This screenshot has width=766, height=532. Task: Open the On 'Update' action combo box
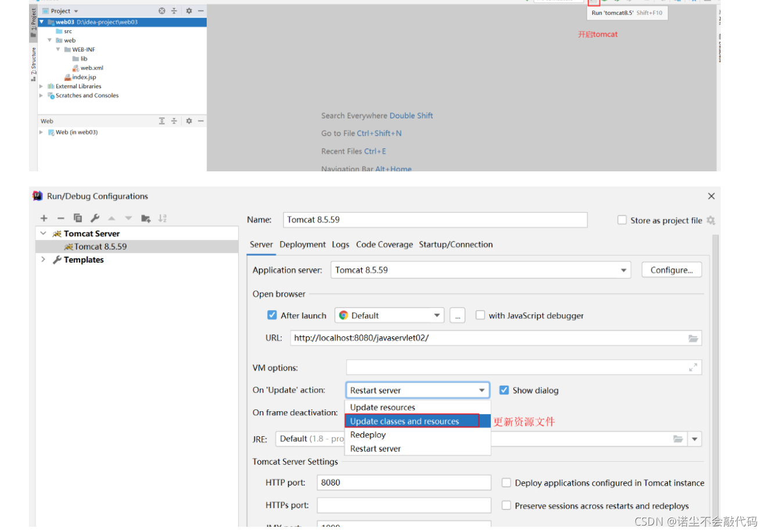[418, 390]
